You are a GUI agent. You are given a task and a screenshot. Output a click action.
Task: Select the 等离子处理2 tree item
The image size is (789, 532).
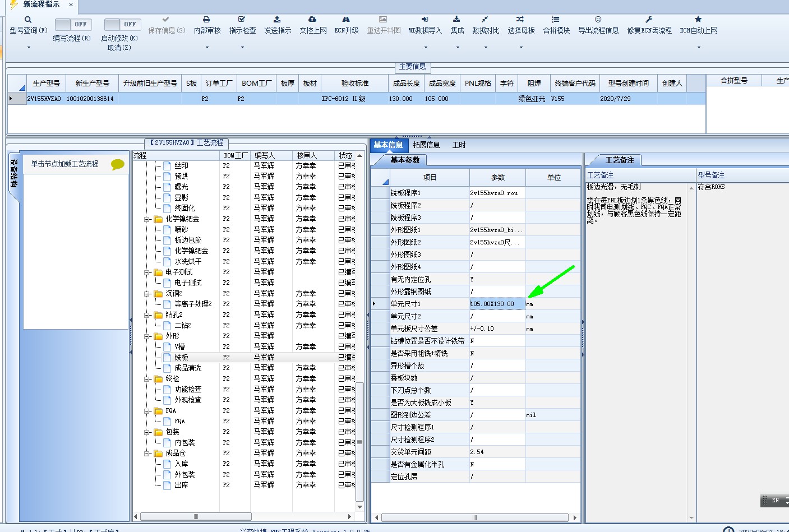coord(193,304)
